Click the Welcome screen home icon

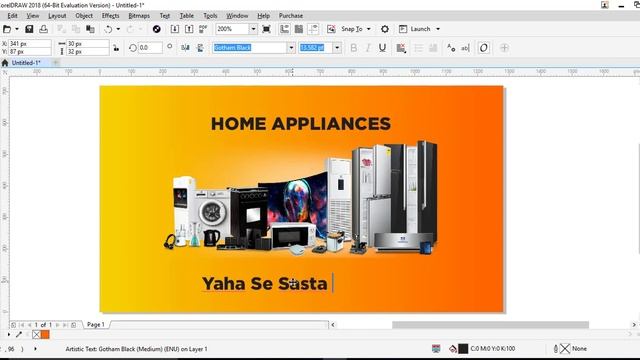[5, 63]
